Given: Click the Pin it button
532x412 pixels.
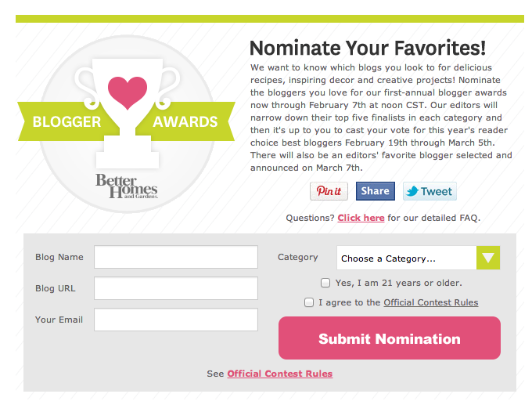Looking at the screenshot, I should click(329, 191).
